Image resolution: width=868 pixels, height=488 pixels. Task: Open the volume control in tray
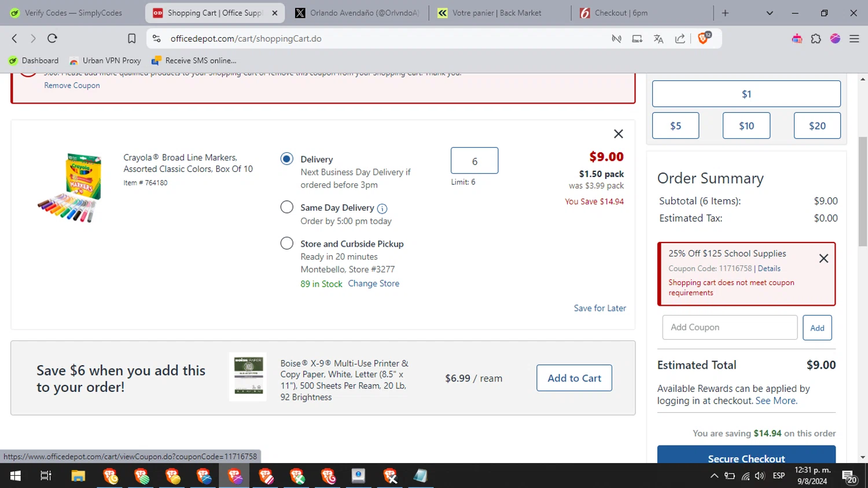pyautogui.click(x=760, y=476)
